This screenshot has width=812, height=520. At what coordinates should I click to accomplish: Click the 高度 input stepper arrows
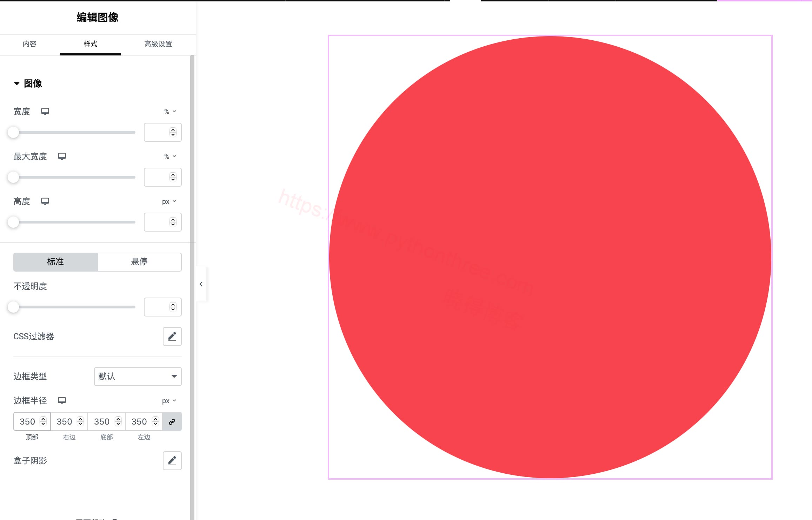point(173,222)
